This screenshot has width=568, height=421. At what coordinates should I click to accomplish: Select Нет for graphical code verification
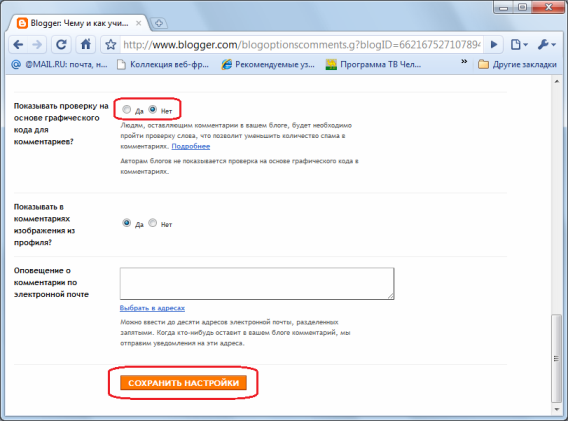point(153,109)
